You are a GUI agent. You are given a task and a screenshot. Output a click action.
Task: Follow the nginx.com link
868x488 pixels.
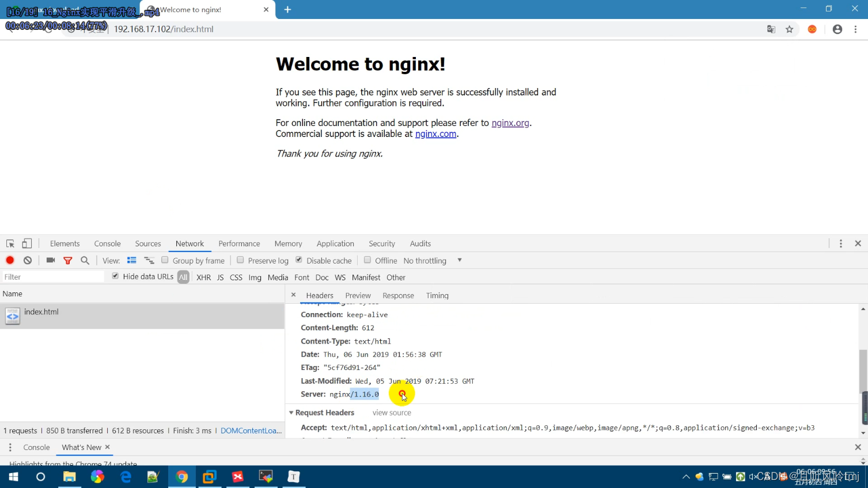(x=435, y=134)
